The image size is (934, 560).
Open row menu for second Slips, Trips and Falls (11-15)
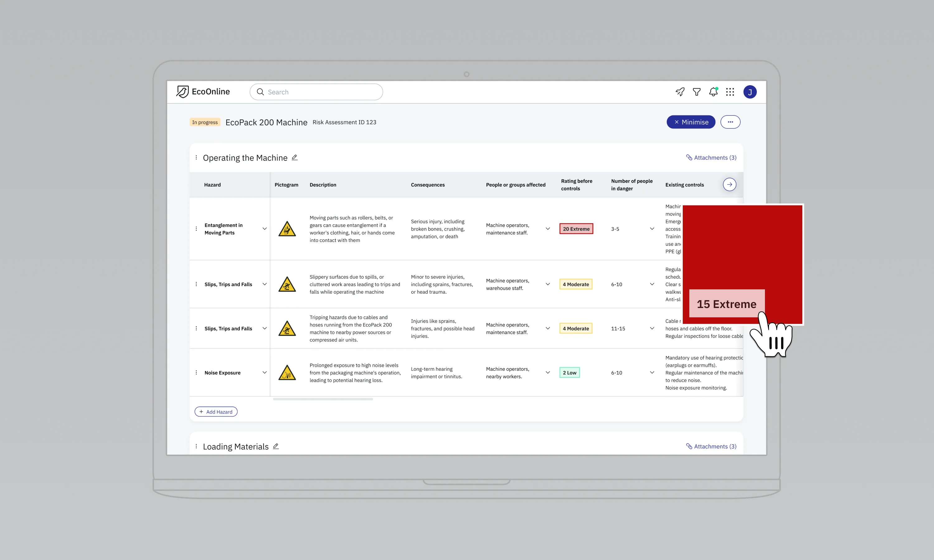196,328
